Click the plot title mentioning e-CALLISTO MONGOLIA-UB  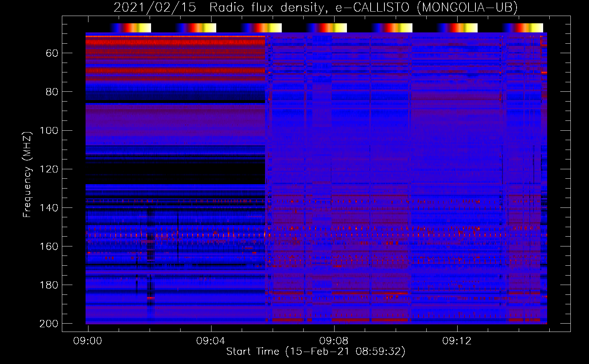point(316,7)
